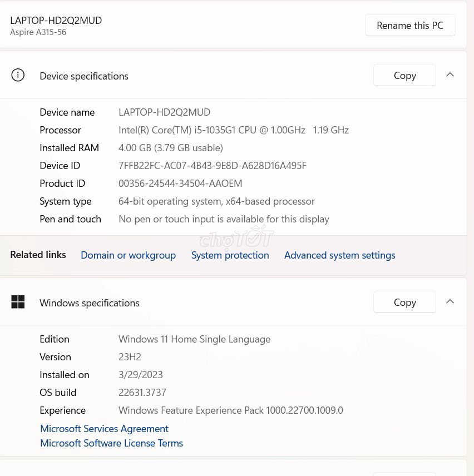This screenshot has width=474, height=476.
Task: Click the Experience label
Action: point(62,410)
